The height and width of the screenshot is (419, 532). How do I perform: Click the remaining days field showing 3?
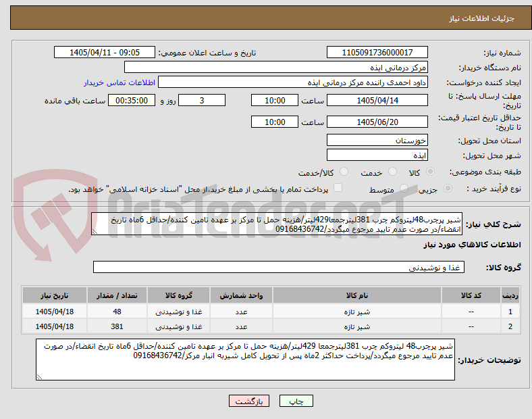pyautogui.click(x=202, y=100)
